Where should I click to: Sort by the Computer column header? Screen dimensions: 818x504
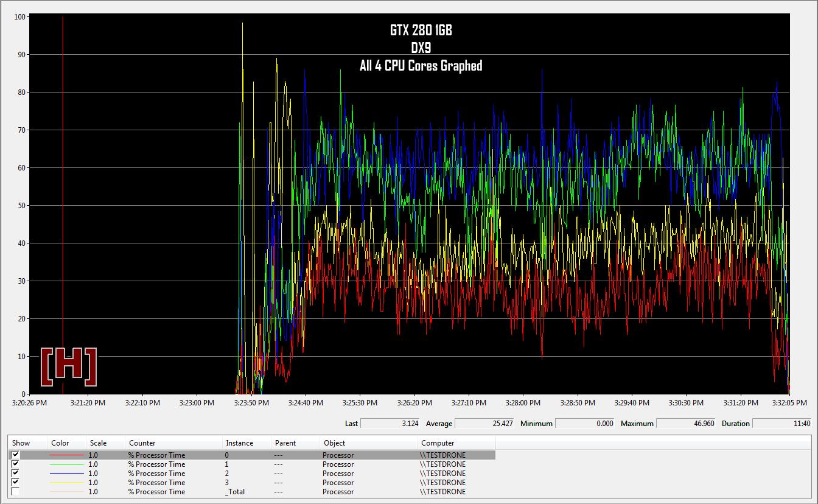(x=456, y=443)
